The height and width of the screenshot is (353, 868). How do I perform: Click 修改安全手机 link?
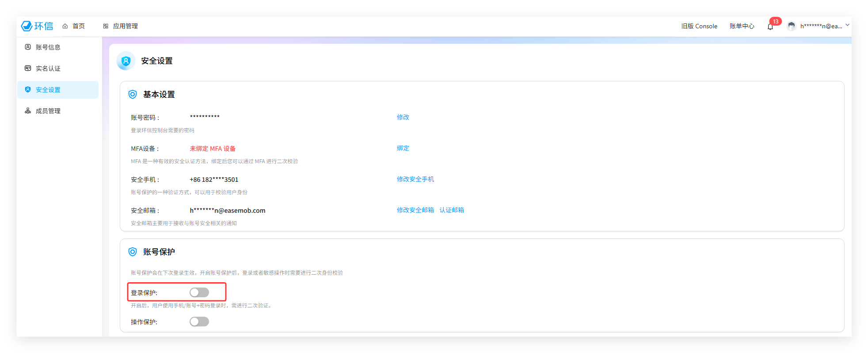pyautogui.click(x=415, y=179)
